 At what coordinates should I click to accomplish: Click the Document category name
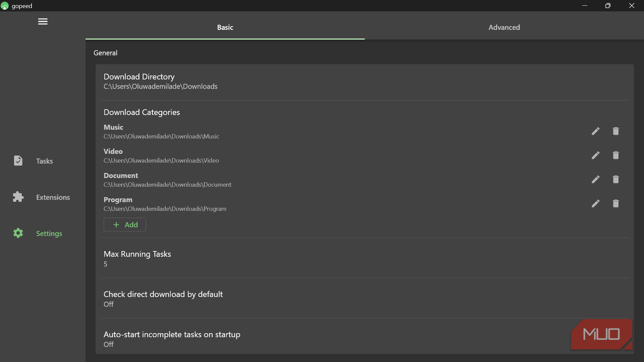(x=121, y=176)
